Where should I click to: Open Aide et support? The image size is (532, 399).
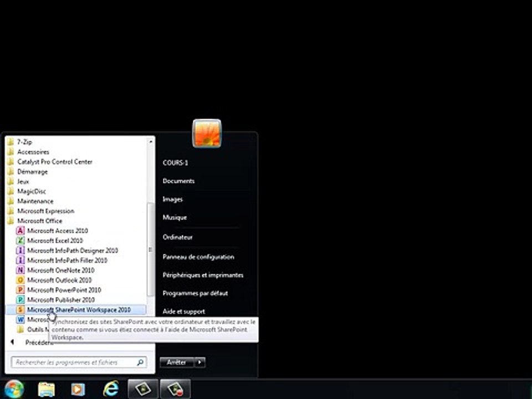tap(184, 311)
